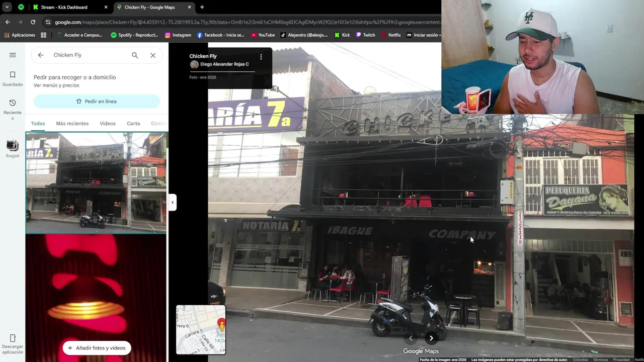Open Términos link in footer
Screen dimensions: 644x362
pos(600,359)
